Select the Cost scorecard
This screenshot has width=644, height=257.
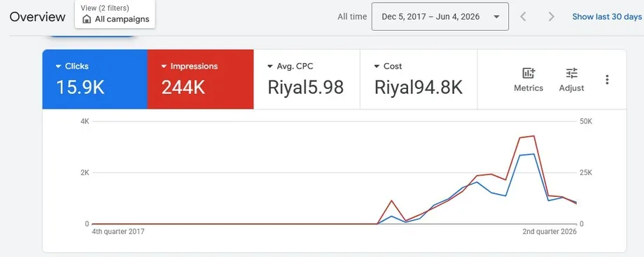pos(419,79)
